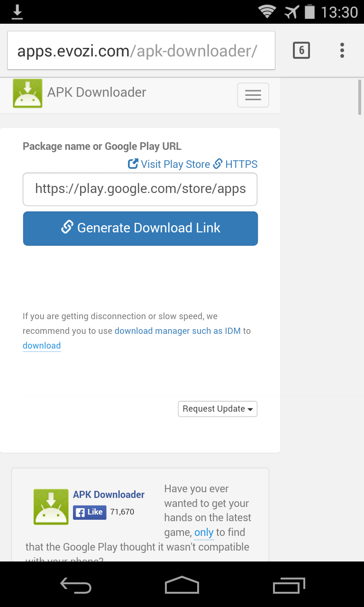This screenshot has width=364, height=607.
Task: Tap the 13:30 clock in status bar
Action: coord(339,12)
